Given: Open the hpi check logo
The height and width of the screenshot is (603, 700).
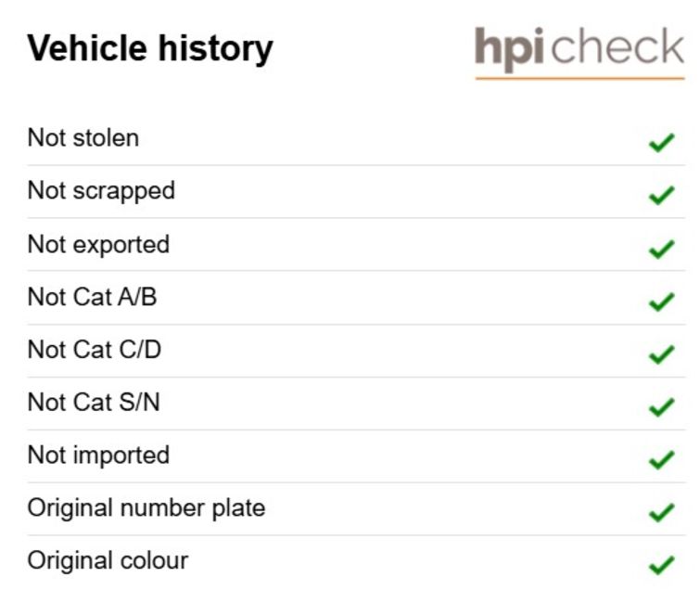Looking at the screenshot, I should pos(579,51).
